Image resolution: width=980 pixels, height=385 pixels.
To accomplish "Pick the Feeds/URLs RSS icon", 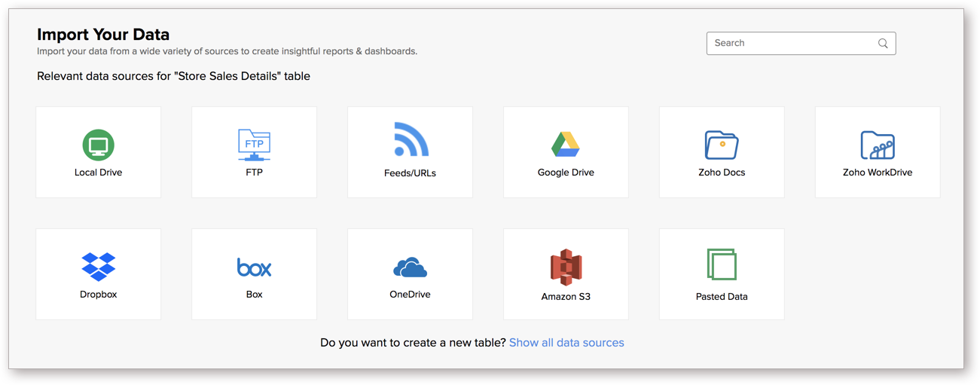I will point(411,139).
